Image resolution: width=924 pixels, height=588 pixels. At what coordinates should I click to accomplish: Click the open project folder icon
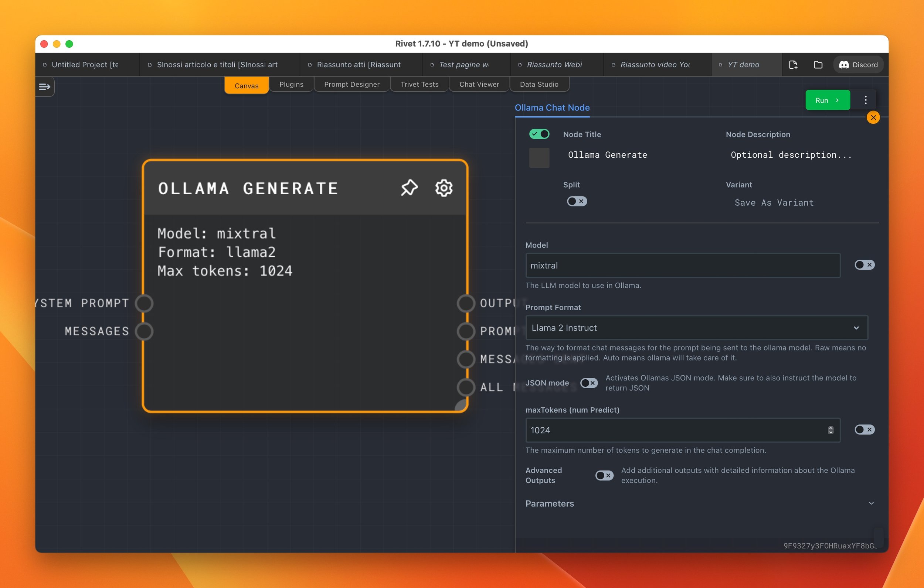(x=818, y=65)
